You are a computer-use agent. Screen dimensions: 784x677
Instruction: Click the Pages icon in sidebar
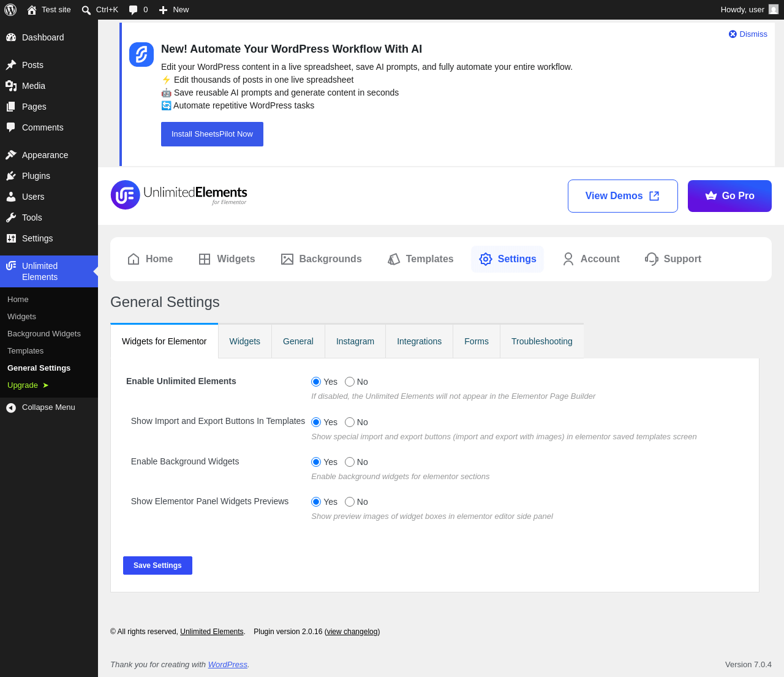(11, 107)
